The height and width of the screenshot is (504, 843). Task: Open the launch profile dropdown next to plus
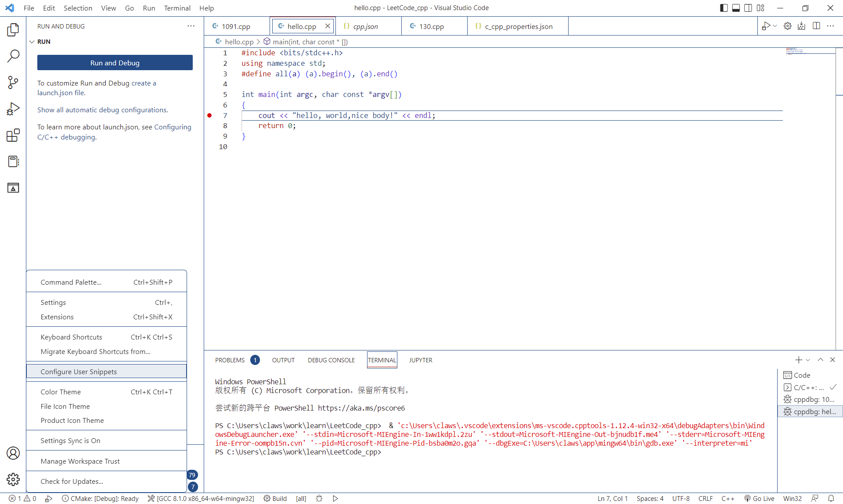(x=808, y=360)
